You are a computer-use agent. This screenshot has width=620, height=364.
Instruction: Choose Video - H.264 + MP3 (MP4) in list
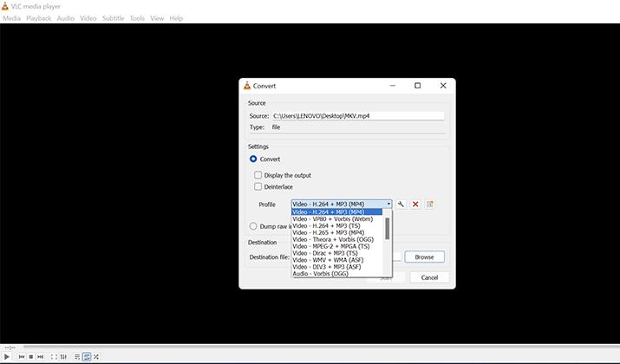[337, 212]
